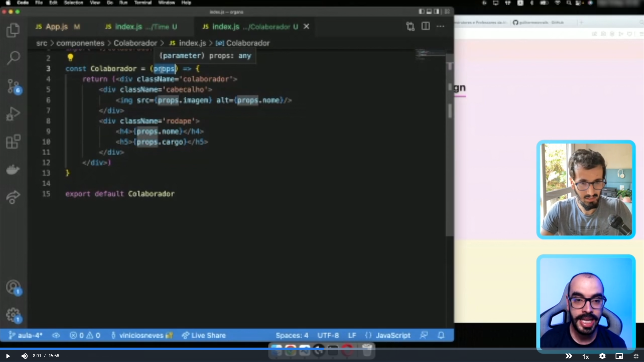
Task: Click 'export default Colaborador' line
Action: pyautogui.click(x=120, y=194)
